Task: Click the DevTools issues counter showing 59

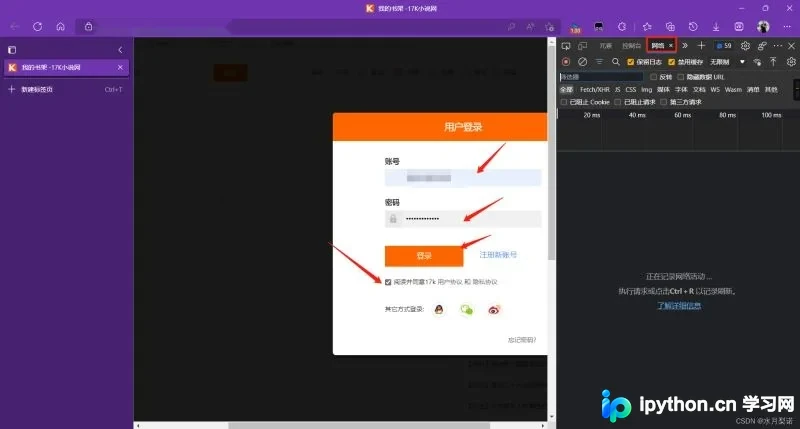Action: pos(724,46)
